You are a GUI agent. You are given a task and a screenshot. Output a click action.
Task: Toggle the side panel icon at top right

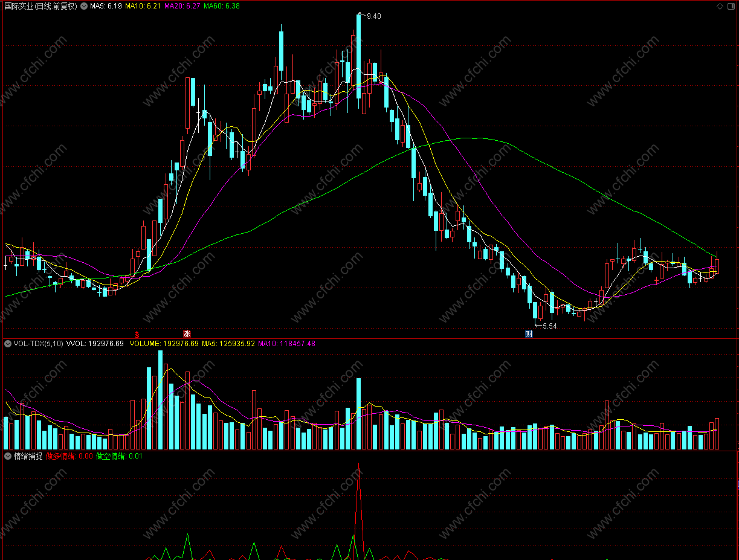[x=731, y=6]
